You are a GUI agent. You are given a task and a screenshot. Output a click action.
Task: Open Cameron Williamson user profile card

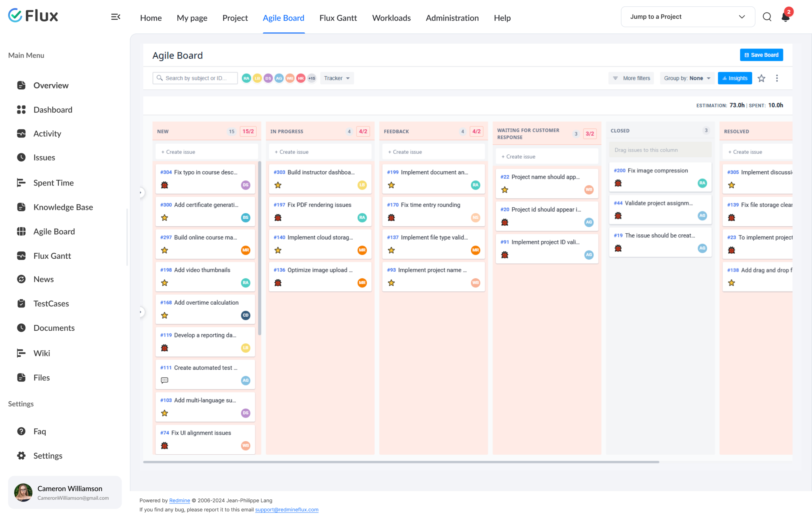[65, 492]
